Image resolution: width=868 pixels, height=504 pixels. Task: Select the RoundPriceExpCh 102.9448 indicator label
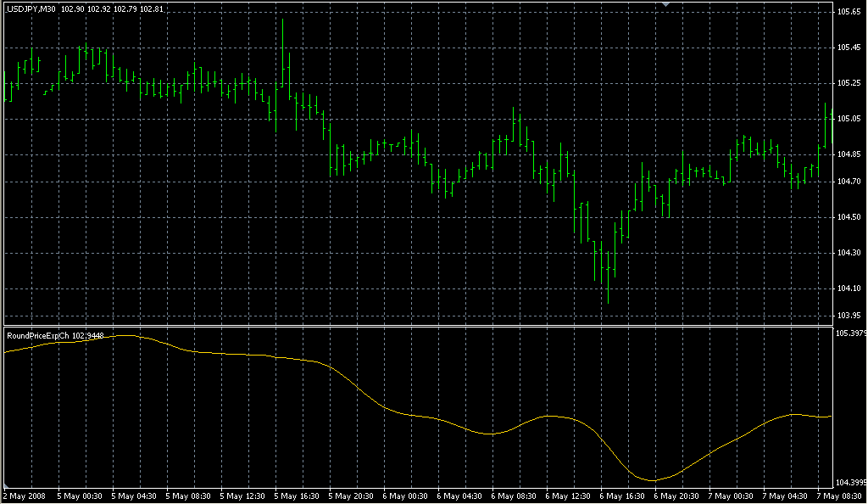pyautogui.click(x=55, y=336)
